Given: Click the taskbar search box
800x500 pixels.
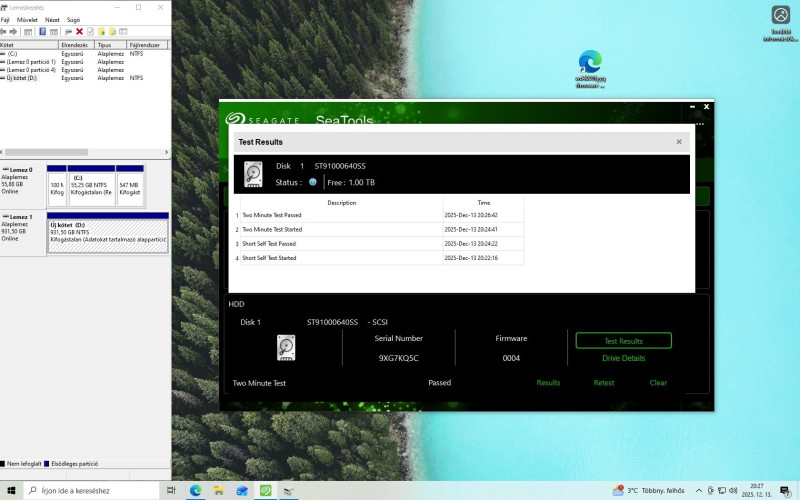Looking at the screenshot, I should [91, 490].
